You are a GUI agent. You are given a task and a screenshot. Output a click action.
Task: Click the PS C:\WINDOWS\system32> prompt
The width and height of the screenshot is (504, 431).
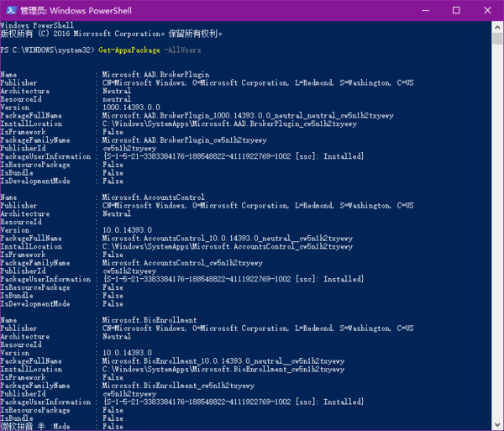click(x=47, y=50)
